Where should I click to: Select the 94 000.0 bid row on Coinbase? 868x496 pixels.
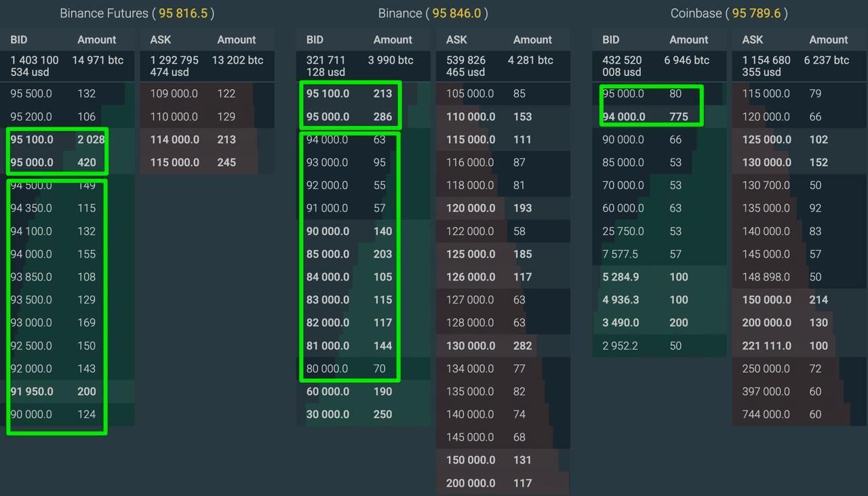623,117
